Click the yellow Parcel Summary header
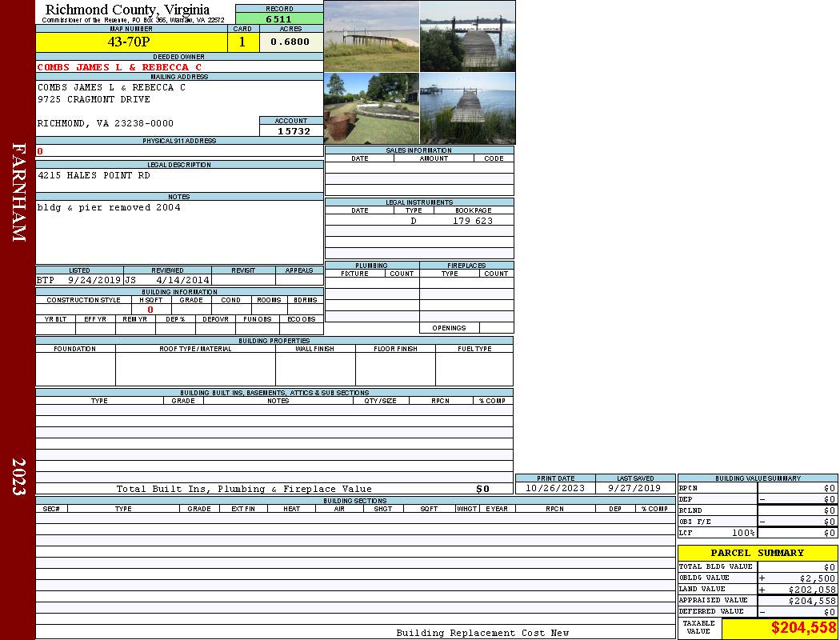 click(x=757, y=553)
